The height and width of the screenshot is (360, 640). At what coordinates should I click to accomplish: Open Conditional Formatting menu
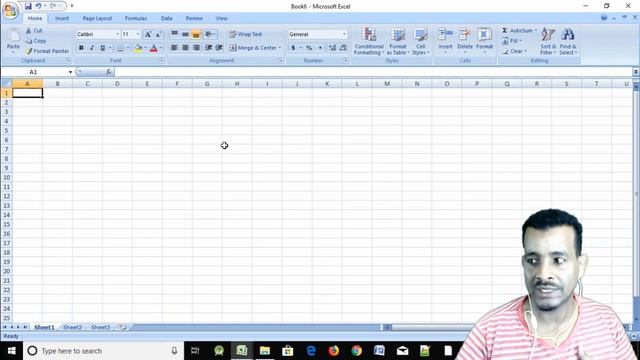(369, 41)
